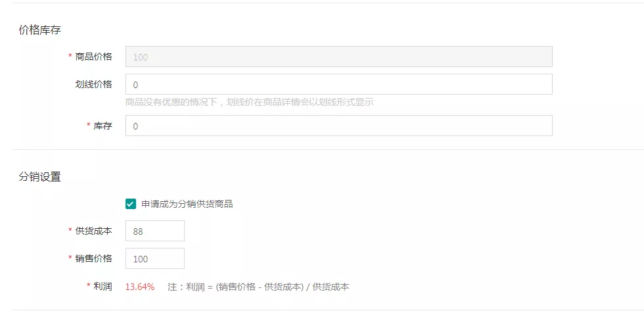
Task: Click the profit formula note text
Action: point(258,287)
